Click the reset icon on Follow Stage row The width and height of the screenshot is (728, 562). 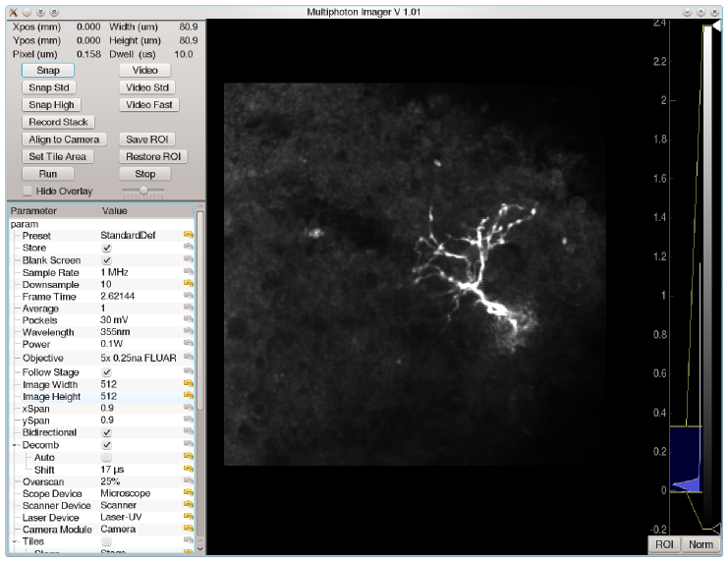[189, 371]
